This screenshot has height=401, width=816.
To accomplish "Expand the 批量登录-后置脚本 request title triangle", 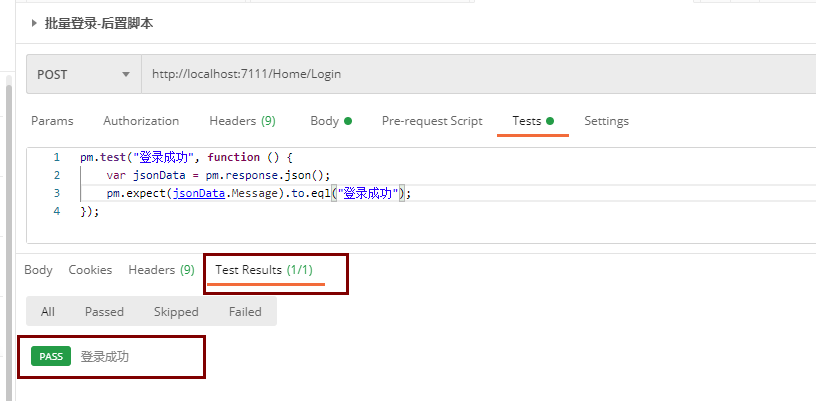I will tap(35, 23).
